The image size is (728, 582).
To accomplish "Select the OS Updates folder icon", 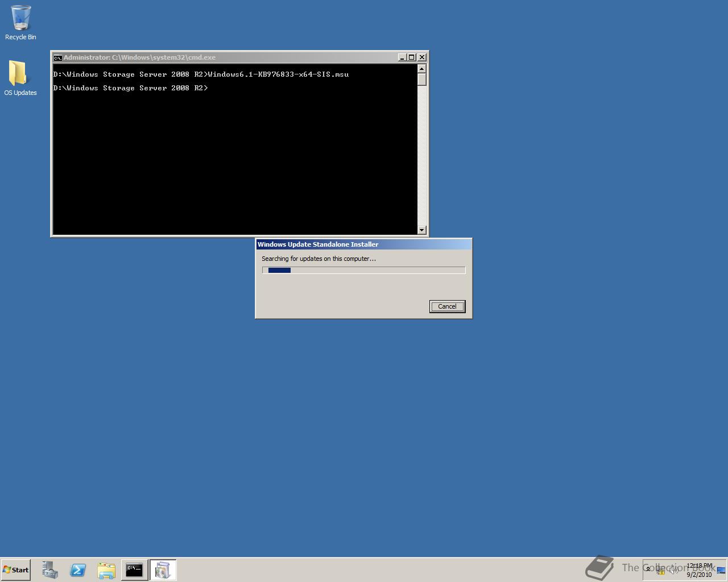I will click(20, 78).
